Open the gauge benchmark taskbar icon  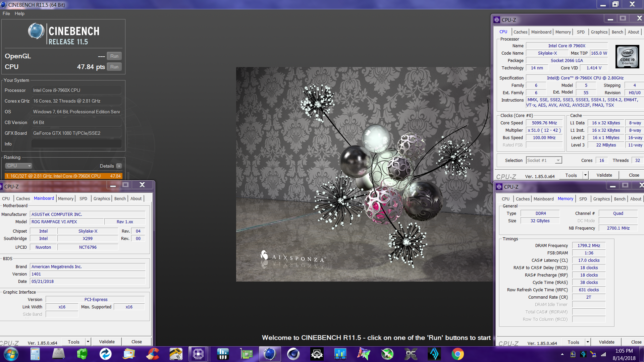pyautogui.click(x=317, y=354)
